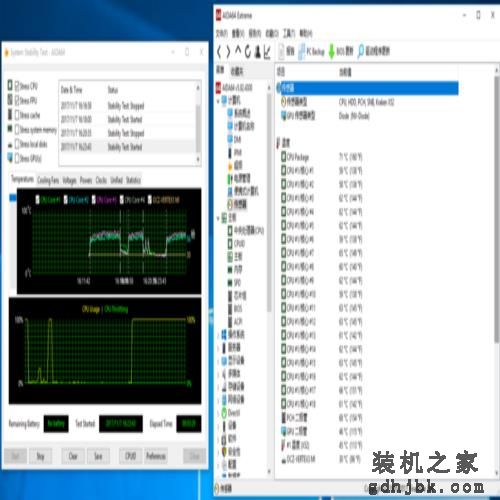Open the 文件 menu in AIDA64
The width and height of the screenshot is (500, 500).
pos(222,33)
